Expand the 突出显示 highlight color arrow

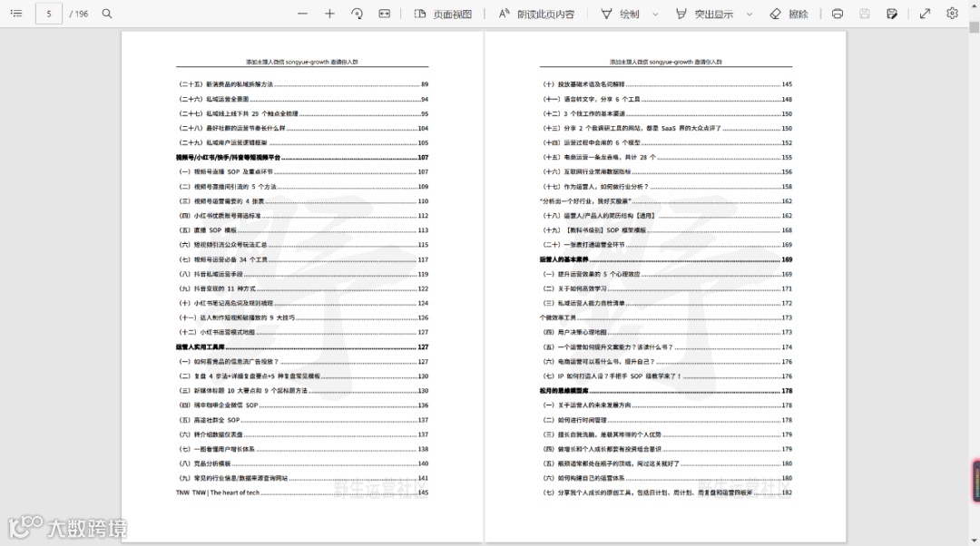pos(749,14)
